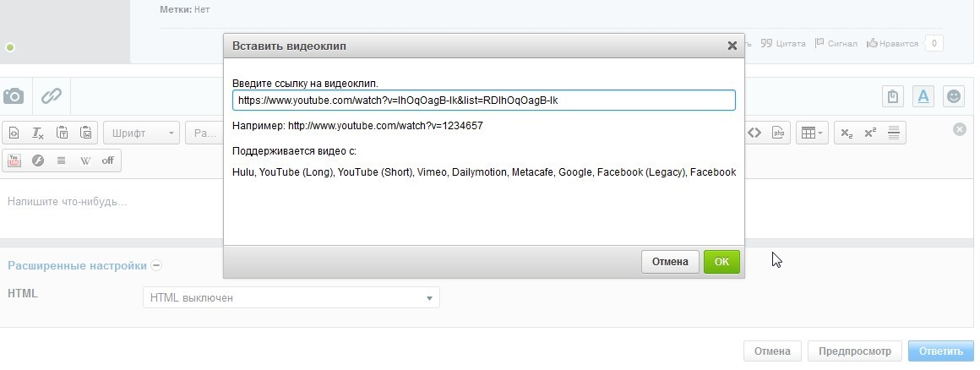The height and width of the screenshot is (370, 980).
Task: Click the chain link attachment icon
Action: [x=52, y=96]
